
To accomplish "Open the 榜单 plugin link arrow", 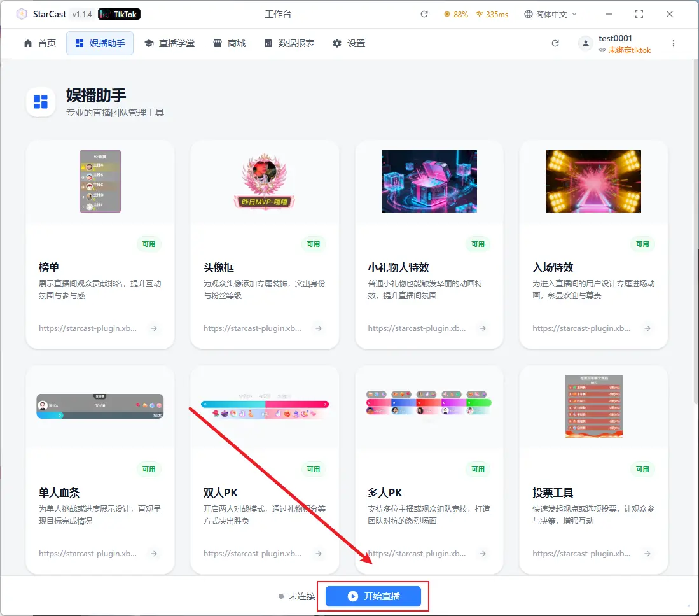I will coord(154,328).
